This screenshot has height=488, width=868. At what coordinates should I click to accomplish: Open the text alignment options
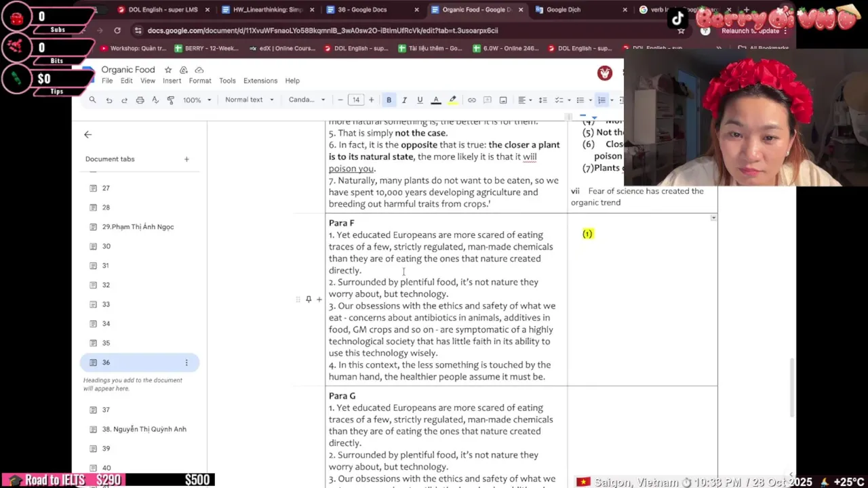(x=525, y=100)
